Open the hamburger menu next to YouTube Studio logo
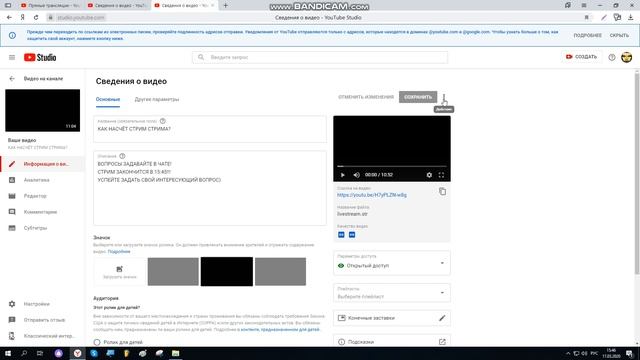Screen dimensions: 640x360 click(x=12, y=58)
